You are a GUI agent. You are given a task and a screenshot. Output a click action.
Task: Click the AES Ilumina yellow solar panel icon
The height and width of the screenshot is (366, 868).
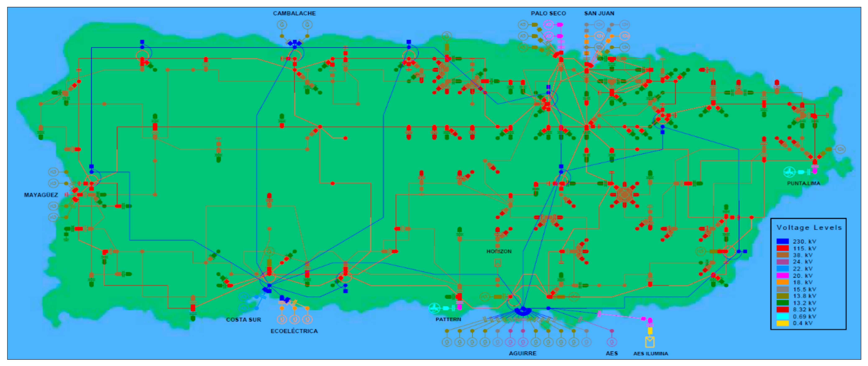(x=650, y=342)
